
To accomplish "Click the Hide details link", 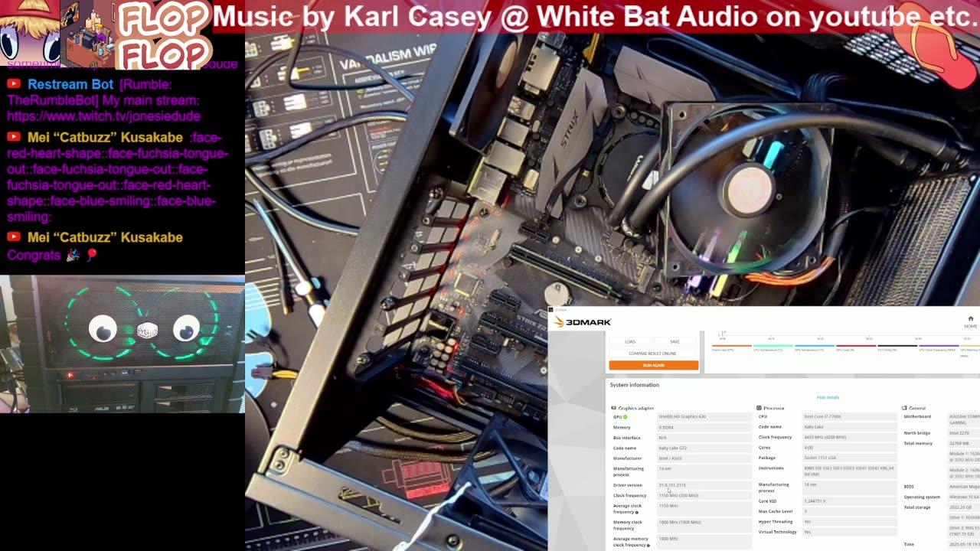I will pyautogui.click(x=828, y=397).
